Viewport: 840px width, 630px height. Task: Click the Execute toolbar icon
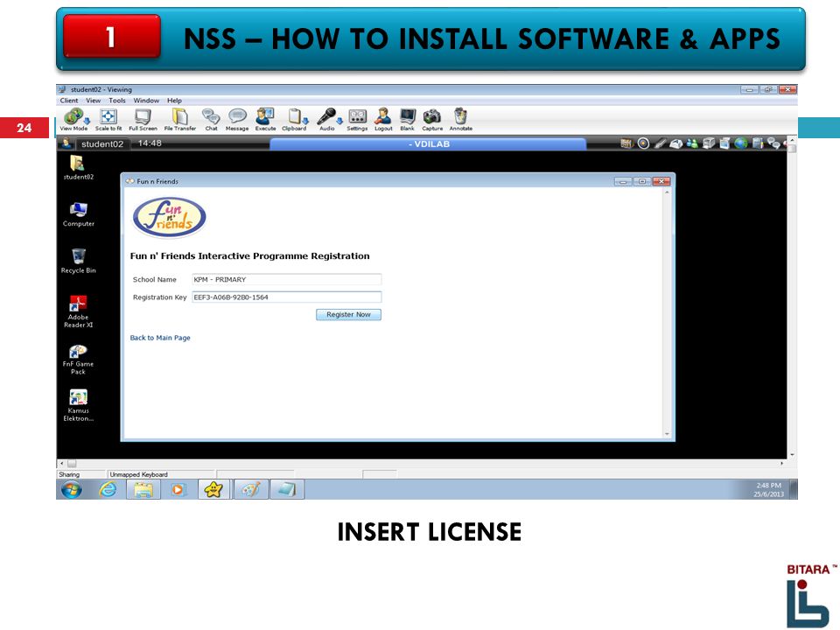[265, 120]
